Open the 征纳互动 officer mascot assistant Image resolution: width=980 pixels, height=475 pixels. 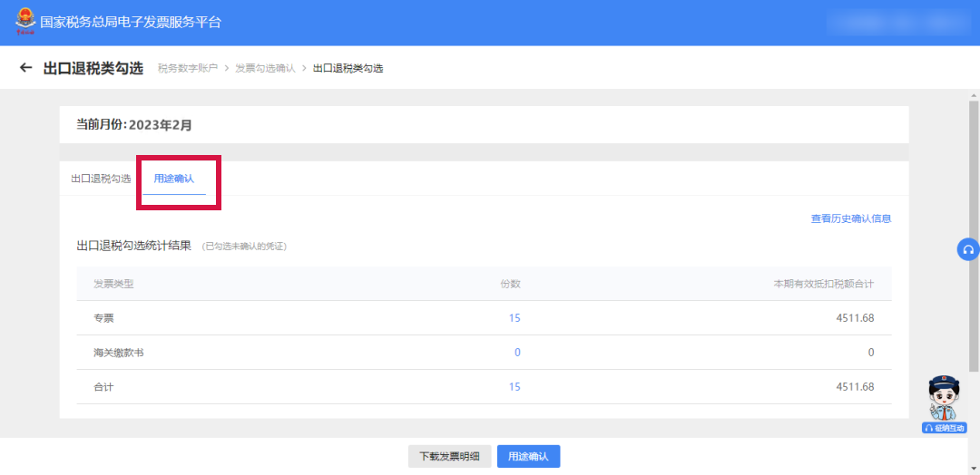click(944, 404)
